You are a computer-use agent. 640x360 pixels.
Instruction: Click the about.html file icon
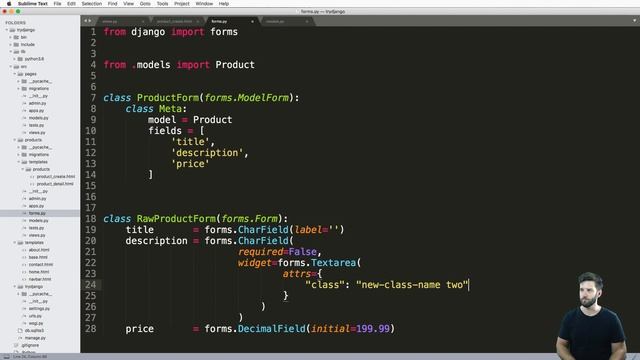24,250
